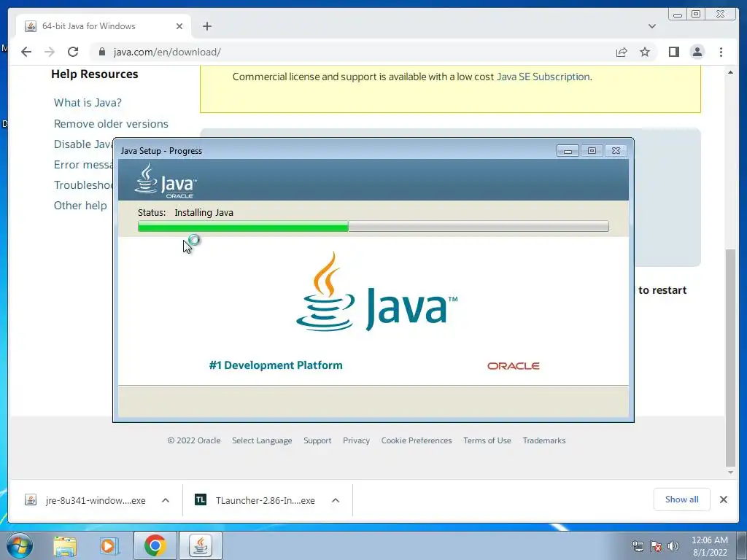The width and height of the screenshot is (747, 560).
Task: Open downloaded TLauncher-2.86 exe file
Action: pos(255,500)
